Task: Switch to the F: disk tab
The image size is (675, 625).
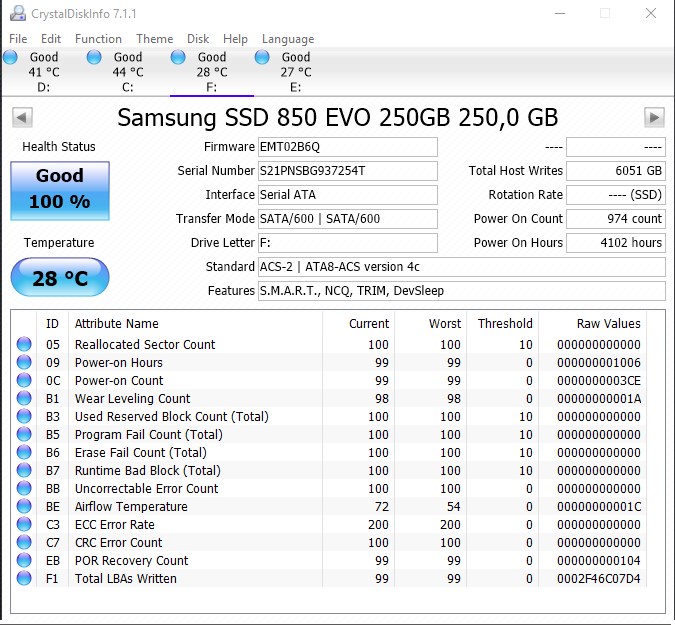Action: pyautogui.click(x=212, y=72)
